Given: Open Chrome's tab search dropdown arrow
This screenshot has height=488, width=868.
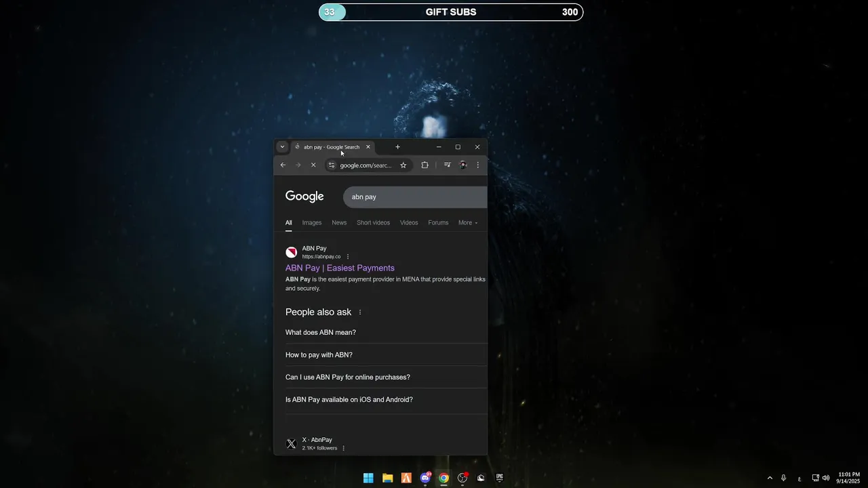Looking at the screenshot, I should 282,147.
